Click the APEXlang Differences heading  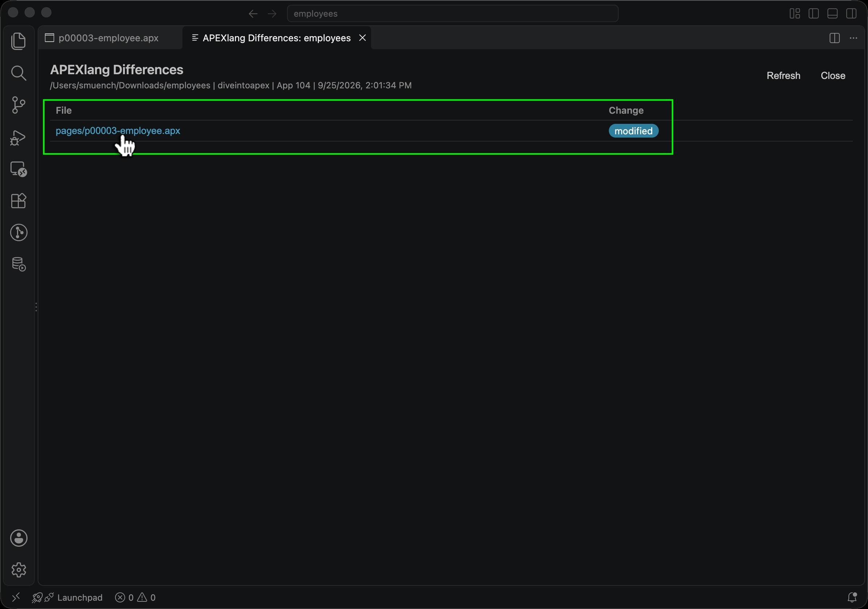coord(117,70)
